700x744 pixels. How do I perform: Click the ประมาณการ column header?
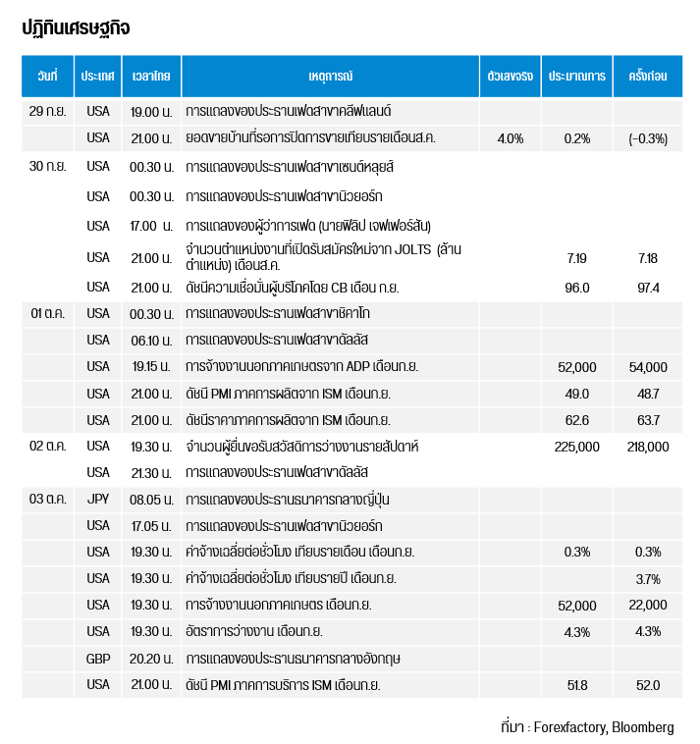[576, 76]
